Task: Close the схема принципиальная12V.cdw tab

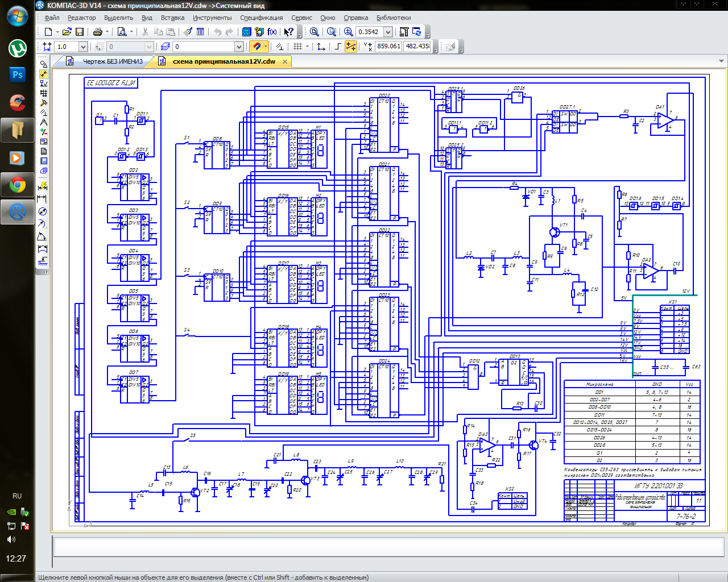Action: [285, 61]
